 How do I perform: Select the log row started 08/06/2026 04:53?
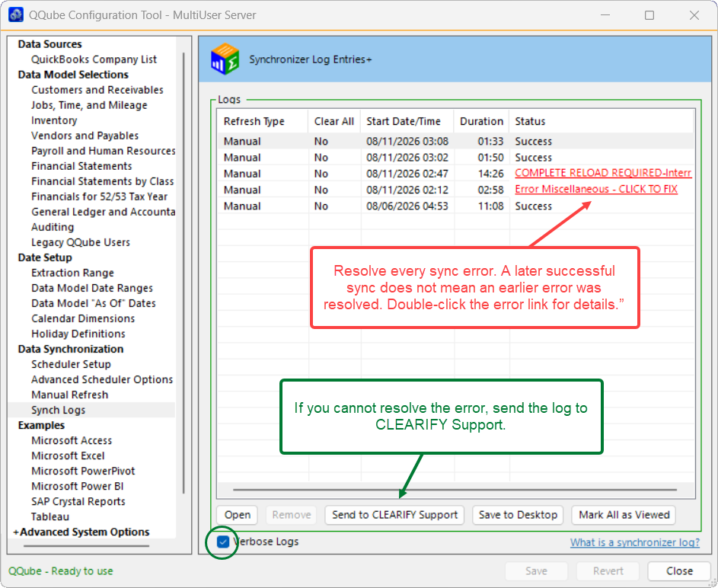point(455,206)
